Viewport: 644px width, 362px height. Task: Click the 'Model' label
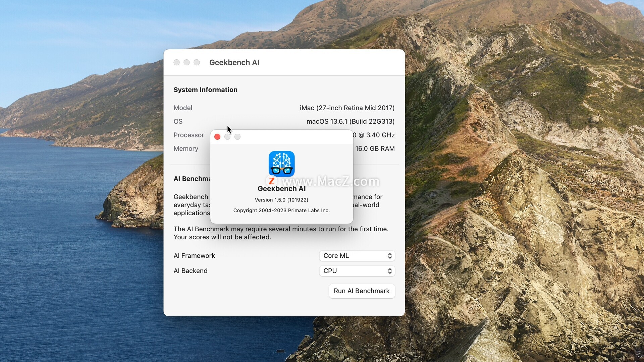click(183, 108)
